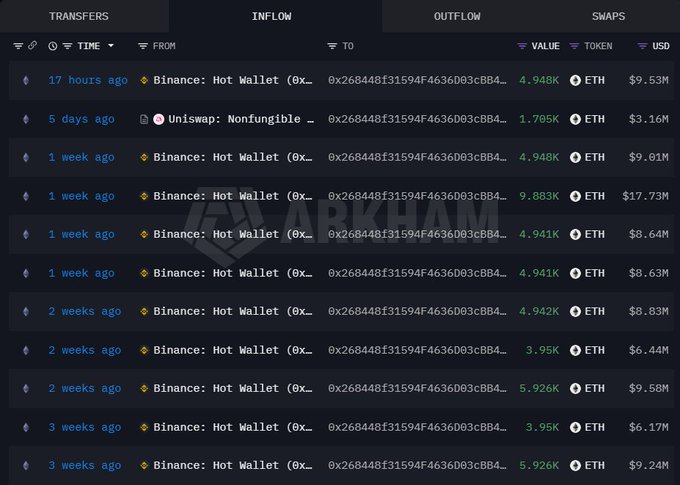Click the ETH token icon in $9.53M row
Screen dimensions: 680x485
pos(575,80)
